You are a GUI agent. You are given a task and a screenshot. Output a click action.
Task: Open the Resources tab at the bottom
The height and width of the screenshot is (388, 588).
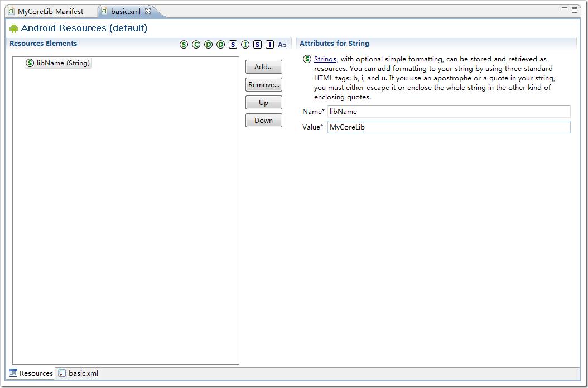[x=31, y=373]
